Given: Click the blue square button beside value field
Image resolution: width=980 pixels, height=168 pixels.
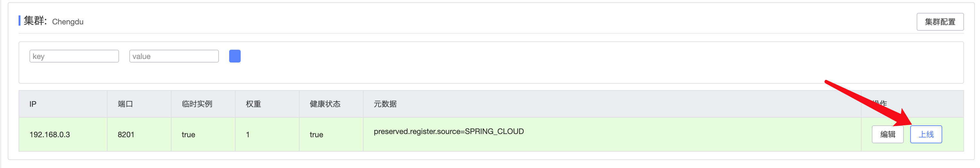Looking at the screenshot, I should pyautogui.click(x=235, y=56).
